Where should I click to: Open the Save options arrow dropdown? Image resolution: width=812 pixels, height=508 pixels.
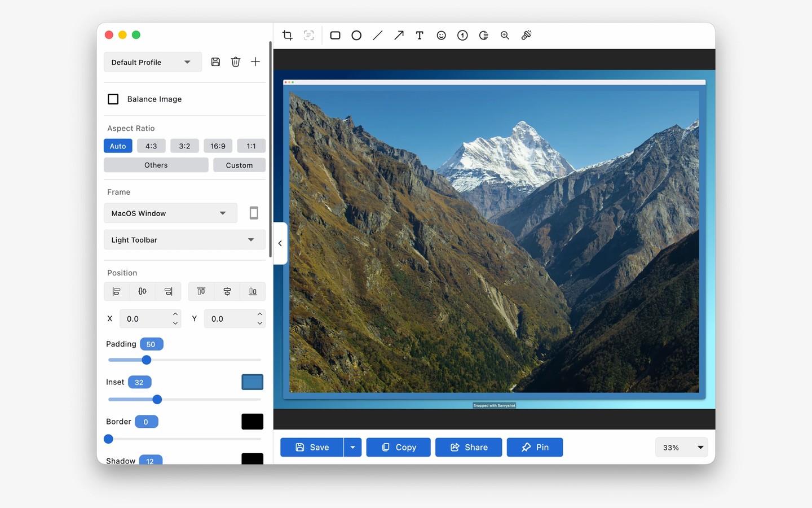352,448
